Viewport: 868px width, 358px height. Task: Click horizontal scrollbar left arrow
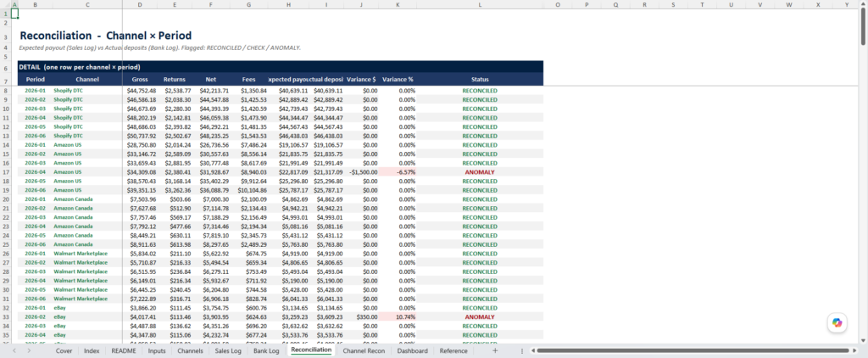pos(532,351)
